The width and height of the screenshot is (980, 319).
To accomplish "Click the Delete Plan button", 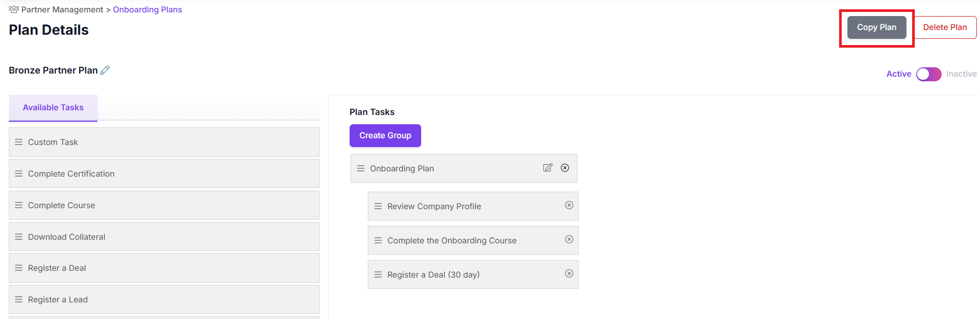I will [x=945, y=27].
